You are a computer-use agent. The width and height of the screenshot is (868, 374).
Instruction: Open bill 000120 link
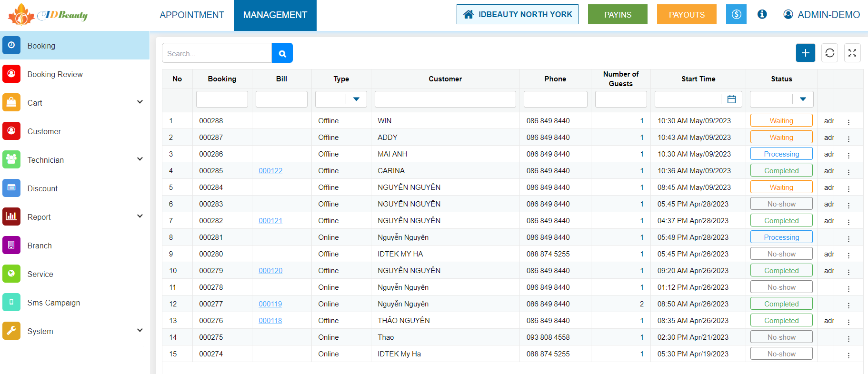pos(270,271)
